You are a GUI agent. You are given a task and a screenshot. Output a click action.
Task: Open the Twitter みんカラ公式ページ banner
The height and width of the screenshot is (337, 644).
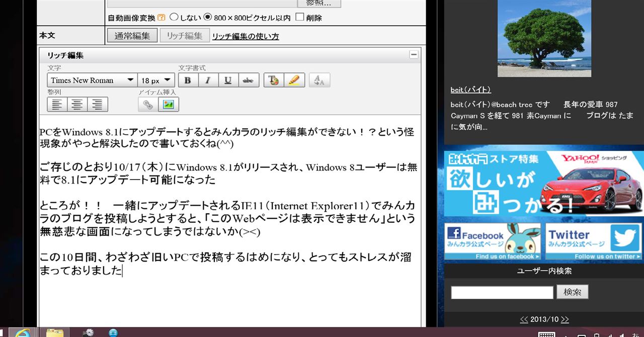[x=594, y=241]
